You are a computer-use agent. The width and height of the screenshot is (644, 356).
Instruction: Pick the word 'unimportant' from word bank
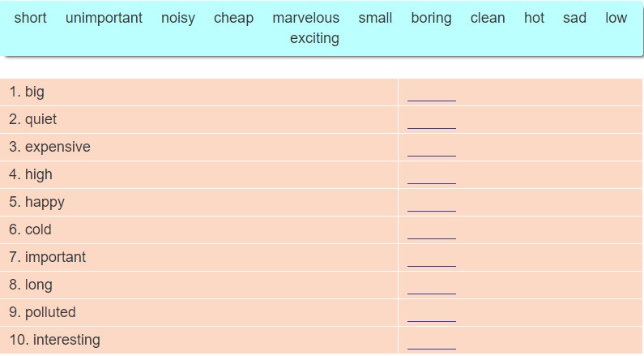pos(104,18)
